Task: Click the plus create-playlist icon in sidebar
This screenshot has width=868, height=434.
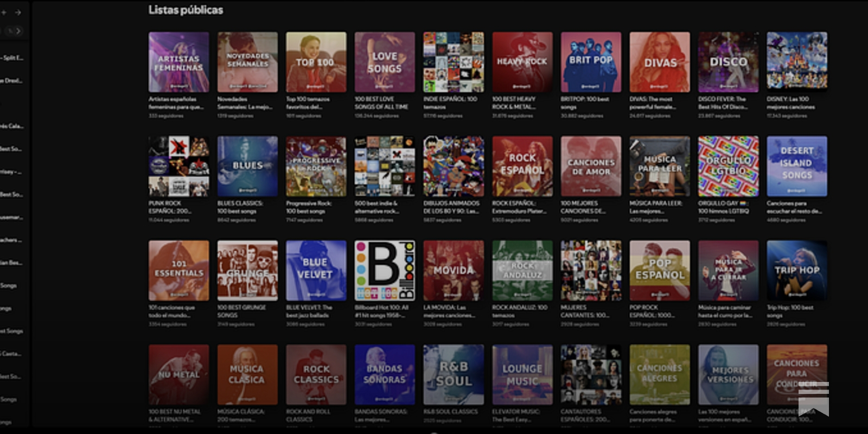Action: pyautogui.click(x=3, y=12)
